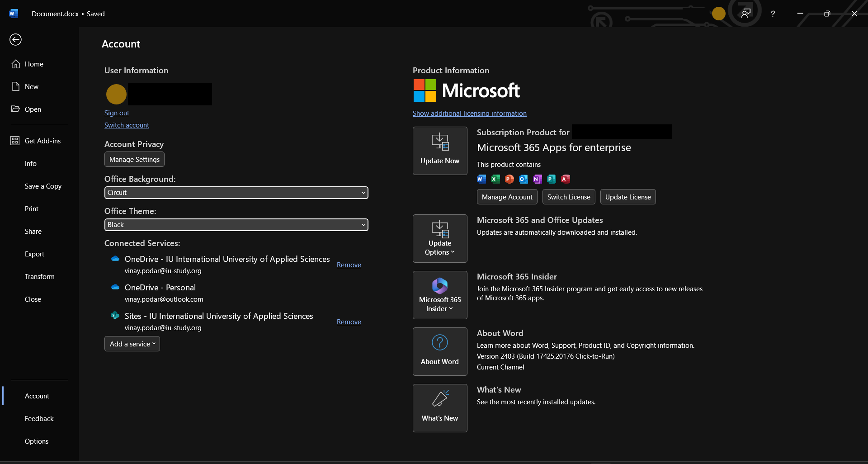This screenshot has height=464, width=868.
Task: Click the SharePoint Sites service icon
Action: click(x=115, y=315)
